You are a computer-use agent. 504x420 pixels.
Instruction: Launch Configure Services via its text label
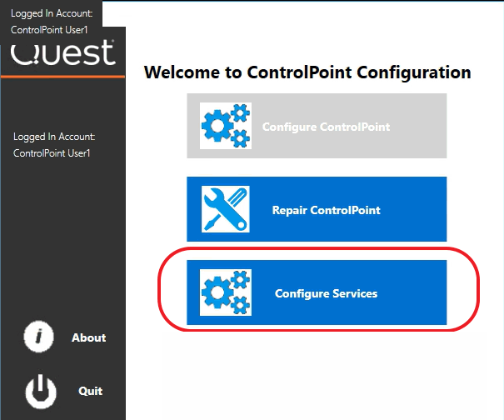(x=326, y=293)
